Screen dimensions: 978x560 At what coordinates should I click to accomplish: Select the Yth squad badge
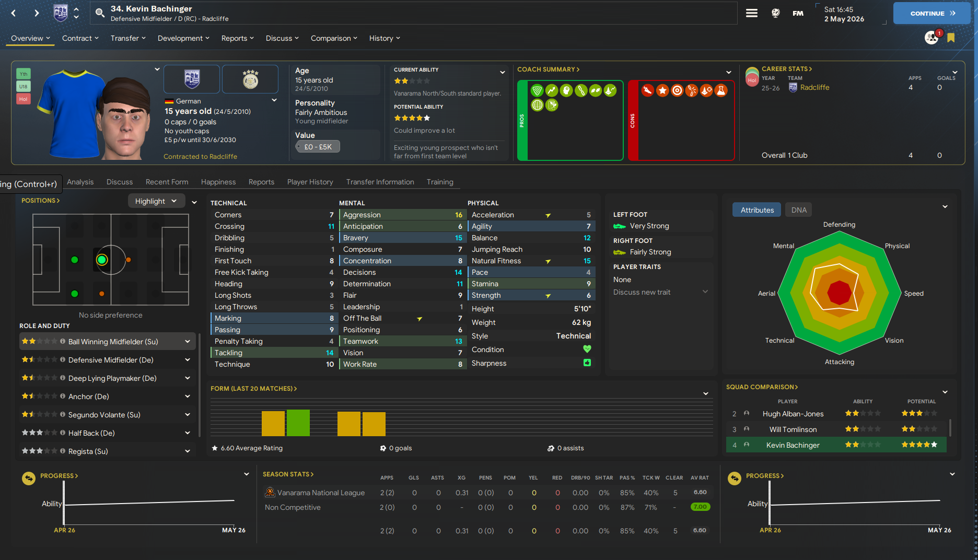tap(24, 74)
